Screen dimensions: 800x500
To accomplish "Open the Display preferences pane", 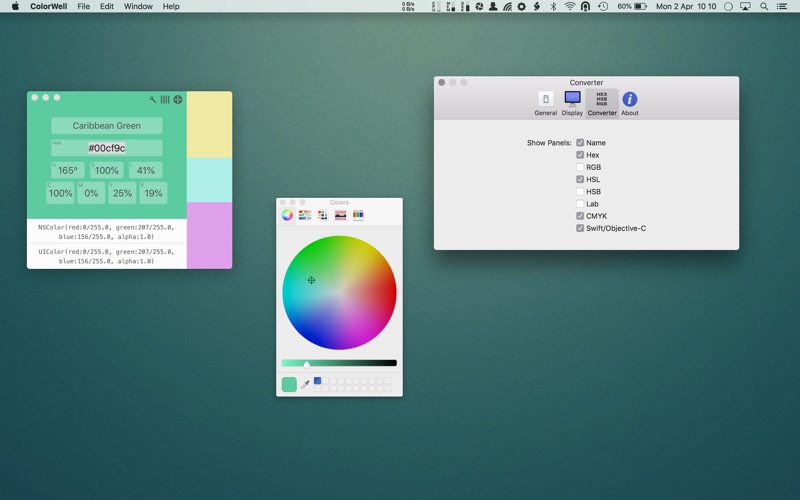I will pyautogui.click(x=572, y=104).
